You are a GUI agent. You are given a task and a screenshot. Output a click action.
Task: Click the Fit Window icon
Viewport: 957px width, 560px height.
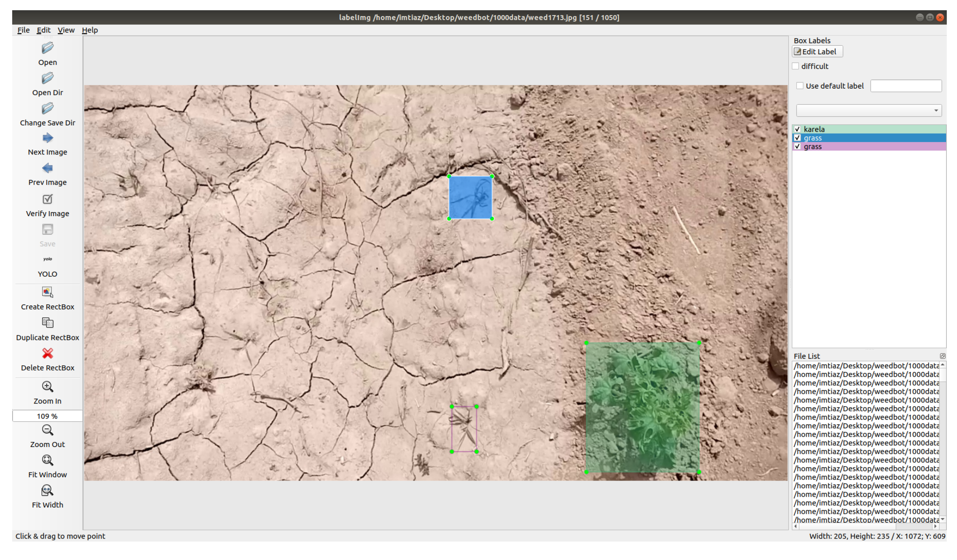point(47,461)
